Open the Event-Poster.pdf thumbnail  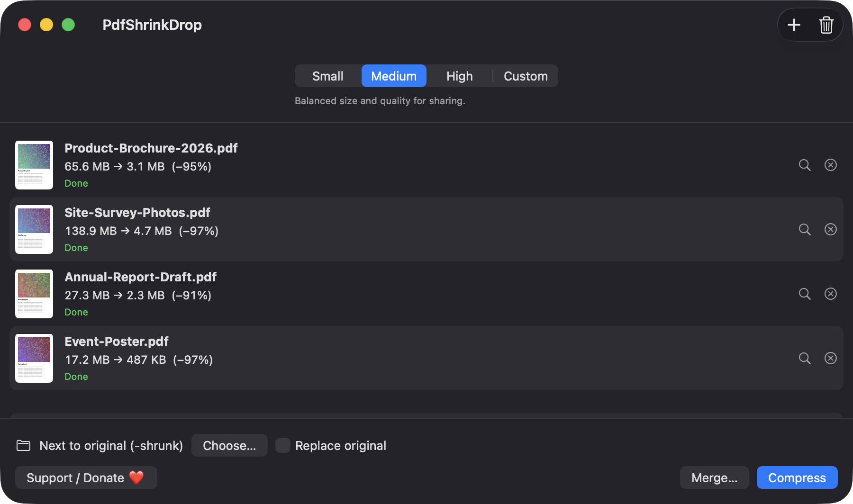coord(34,358)
